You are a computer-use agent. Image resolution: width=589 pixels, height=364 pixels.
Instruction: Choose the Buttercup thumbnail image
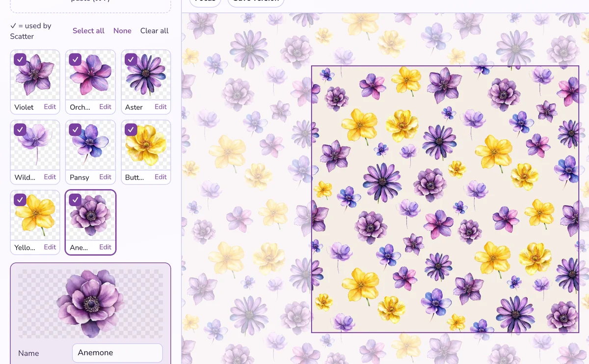coord(146,145)
